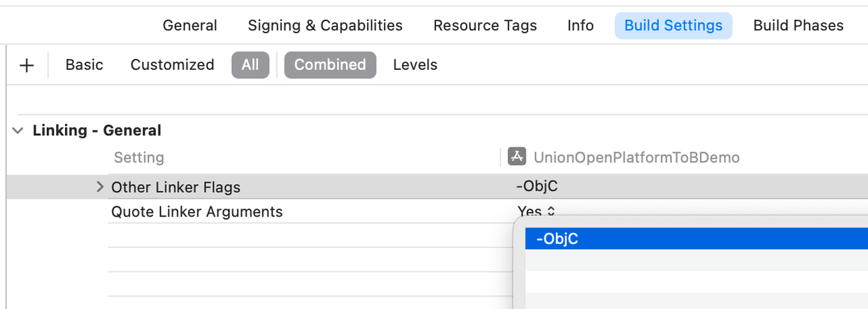The width and height of the screenshot is (868, 309).
Task: Open the Quote Linker Arguments Yes dropdown
Action: pyautogui.click(x=536, y=212)
